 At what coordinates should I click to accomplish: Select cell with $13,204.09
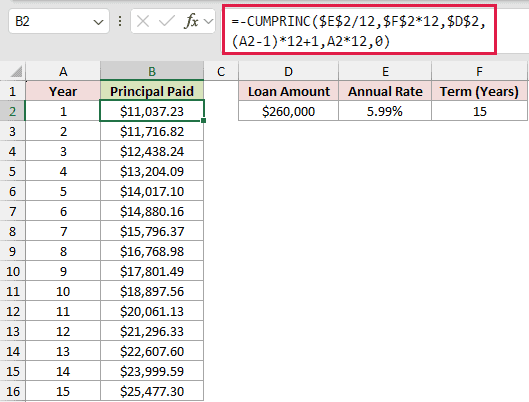point(152,171)
